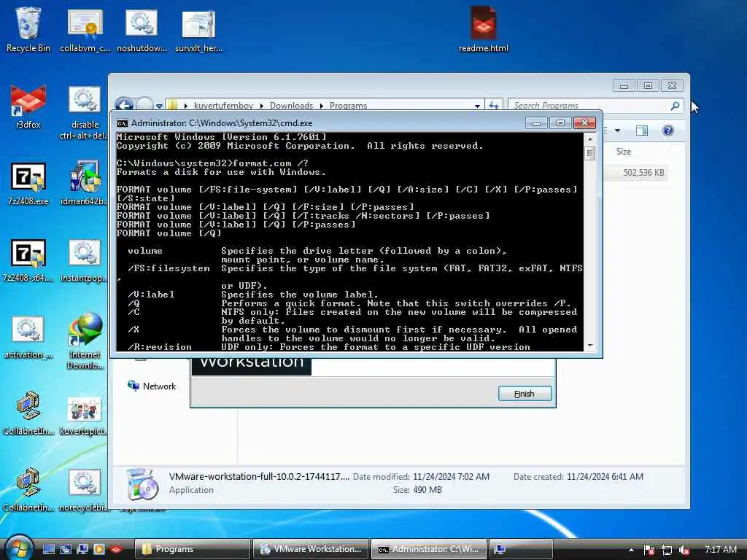Select the 7z2408.exe installer icon
Screen dimensions: 747x560
coord(28,182)
